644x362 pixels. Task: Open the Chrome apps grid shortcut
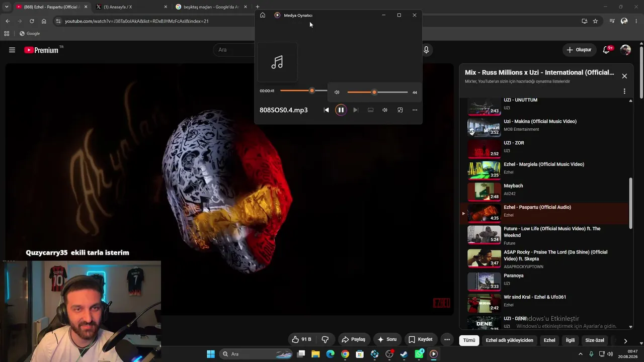[x=7, y=34]
